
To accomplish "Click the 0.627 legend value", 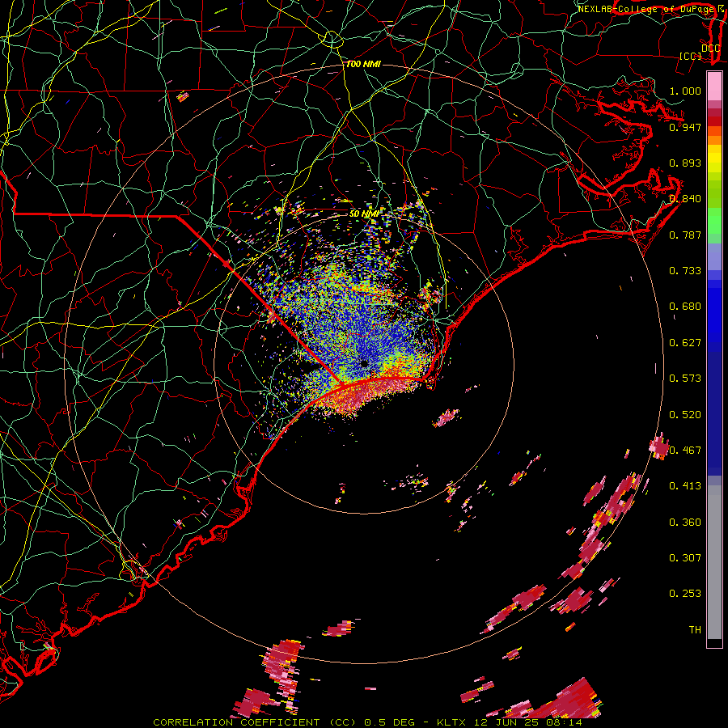I will (685, 343).
